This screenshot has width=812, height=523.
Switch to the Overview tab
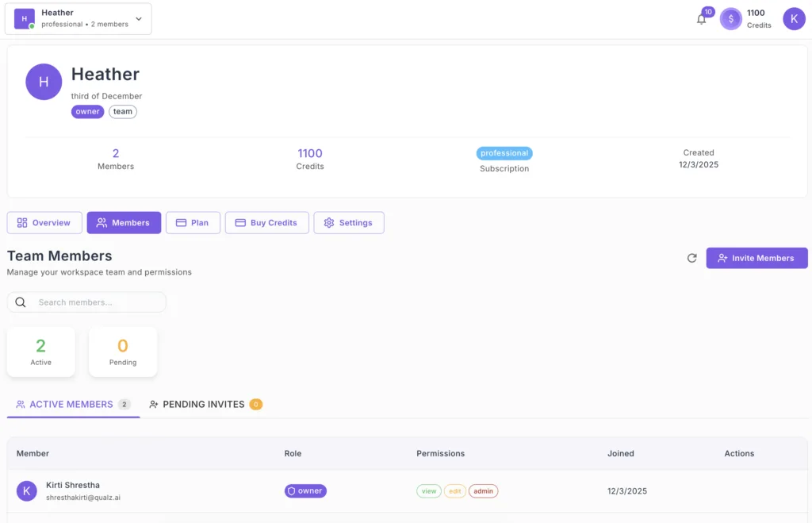44,223
